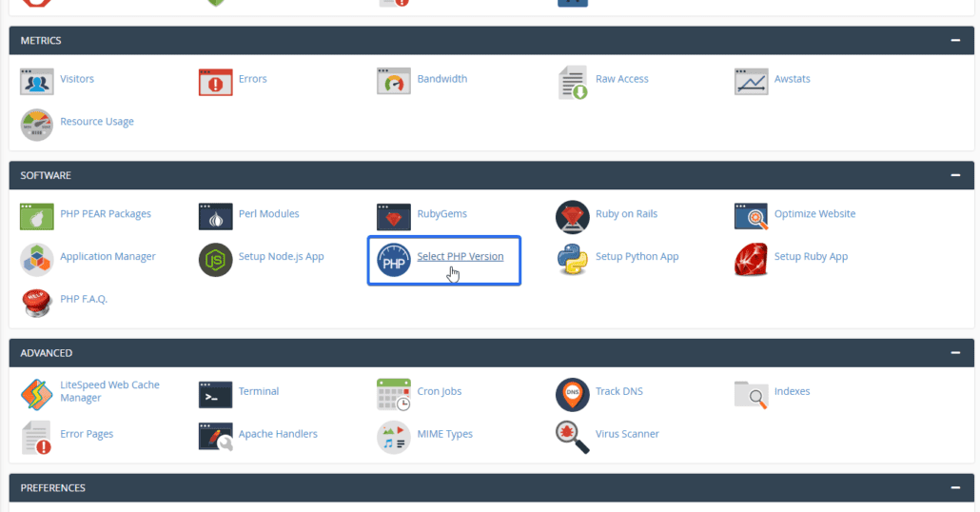
Task: Open the MIME Types link
Action: (445, 434)
